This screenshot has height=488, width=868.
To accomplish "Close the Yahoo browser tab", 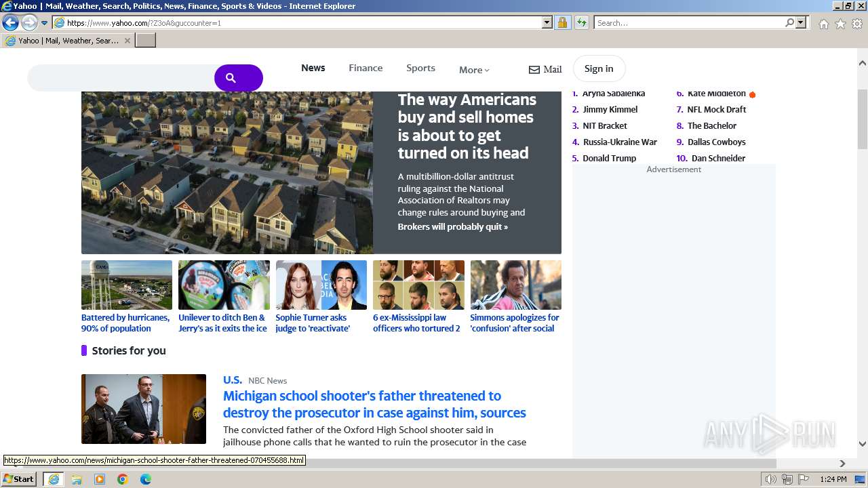I will (127, 41).
